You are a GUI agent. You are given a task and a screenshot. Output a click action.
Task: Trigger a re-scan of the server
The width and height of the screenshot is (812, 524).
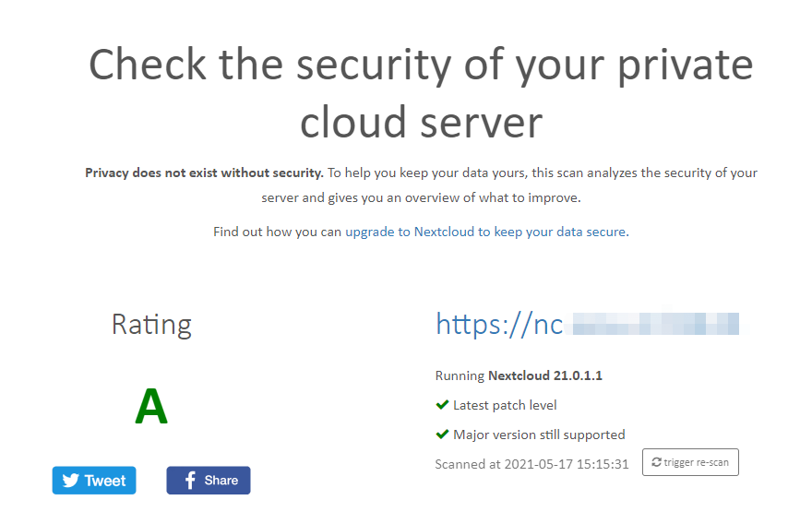click(x=690, y=462)
